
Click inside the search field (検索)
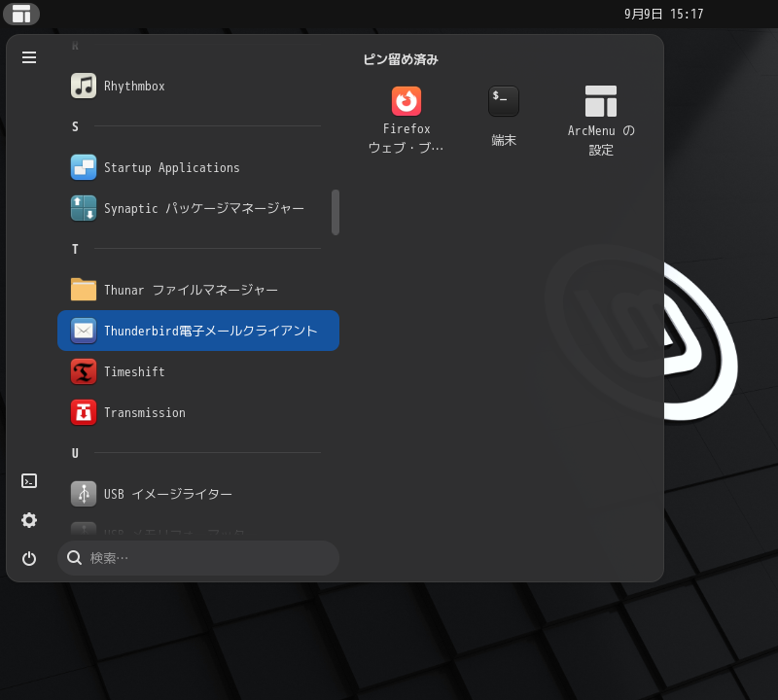click(198, 557)
